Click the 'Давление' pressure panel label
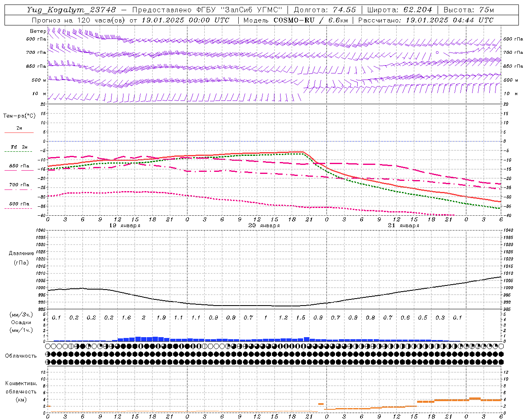Screen dimensions: 525x420 (21, 253)
